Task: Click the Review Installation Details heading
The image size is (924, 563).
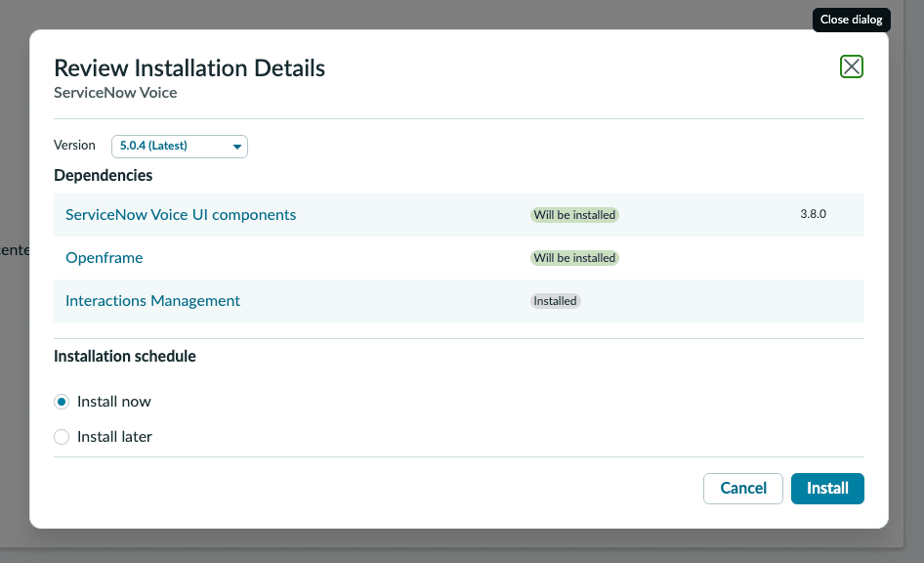Action: [x=189, y=68]
